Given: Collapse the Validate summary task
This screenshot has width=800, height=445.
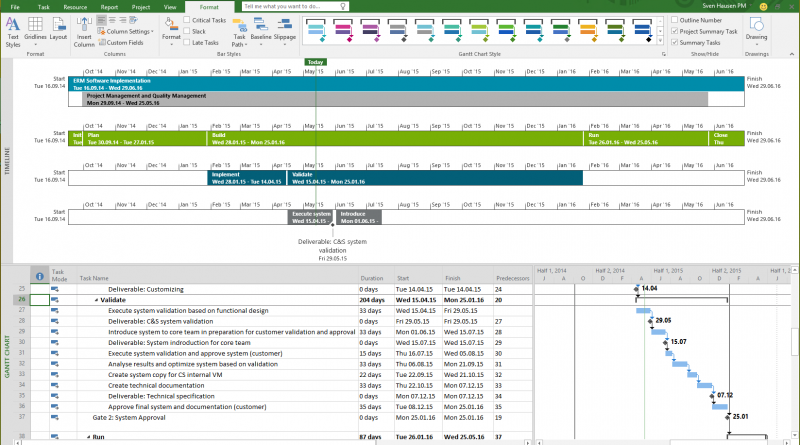Looking at the screenshot, I should click(97, 299).
